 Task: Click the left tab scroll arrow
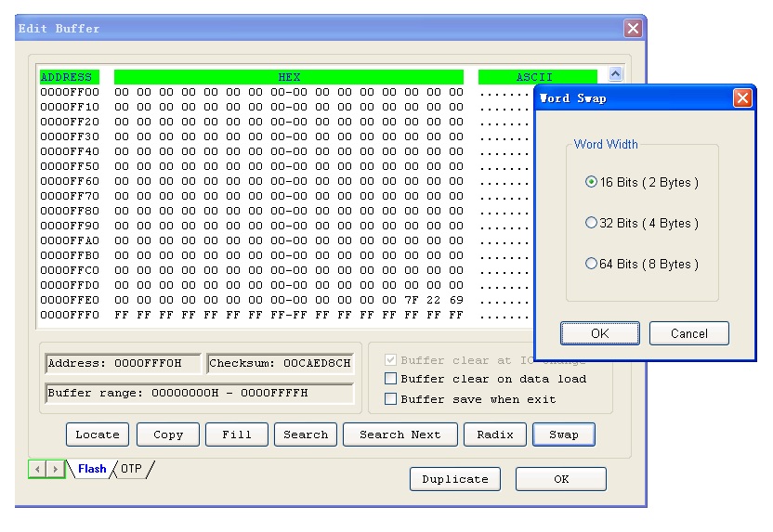click(33, 470)
